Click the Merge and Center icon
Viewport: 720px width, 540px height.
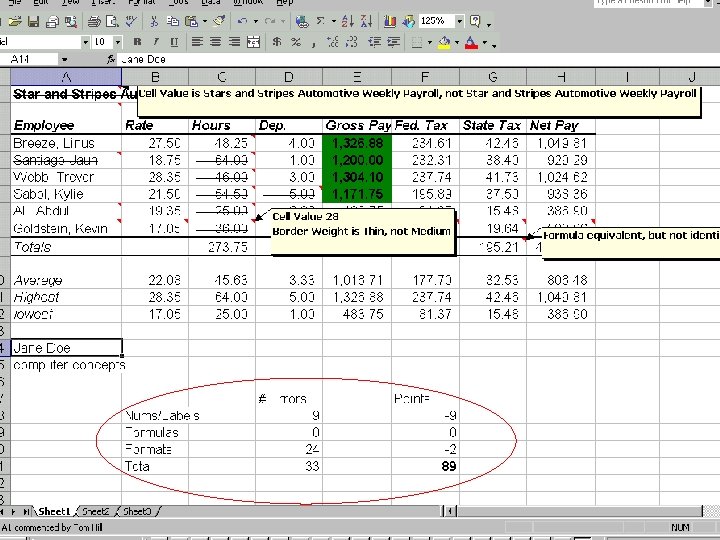click(254, 43)
